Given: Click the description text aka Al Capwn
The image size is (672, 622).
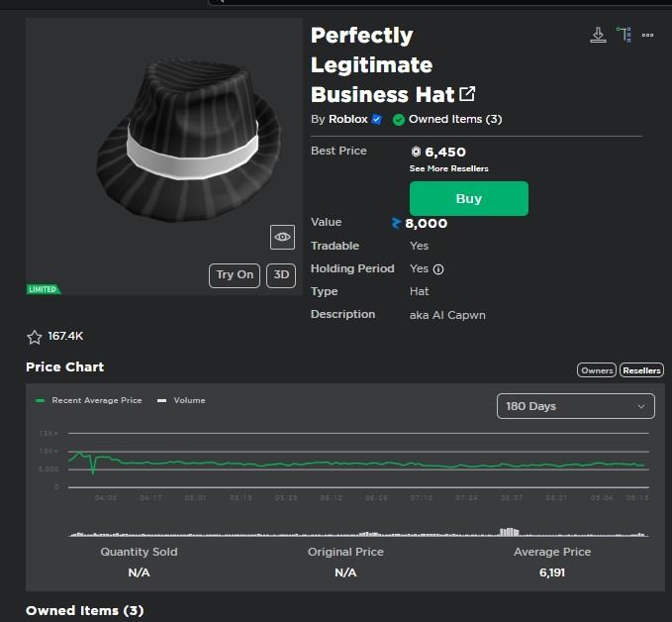Looking at the screenshot, I should tap(447, 315).
